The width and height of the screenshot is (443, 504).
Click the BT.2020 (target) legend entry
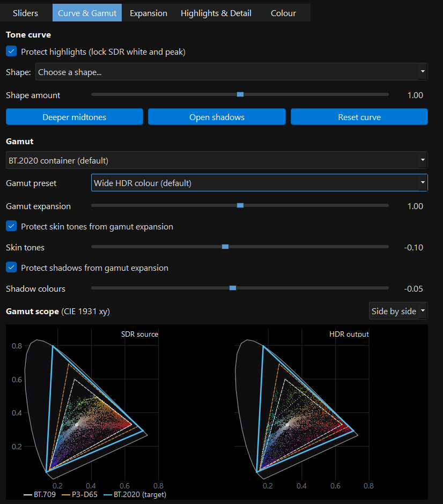[135, 494]
